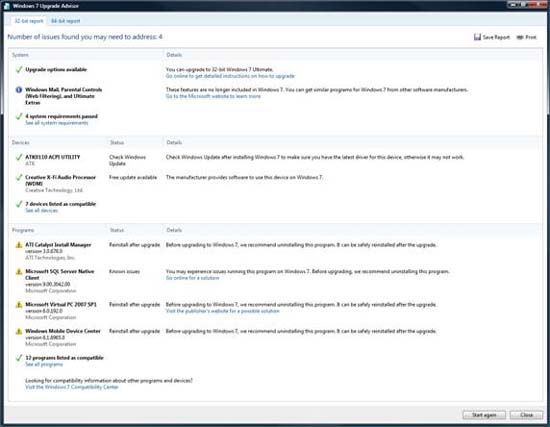The height and width of the screenshot is (427, 550).
Task: Open See all system requirements link
Action: coord(56,123)
